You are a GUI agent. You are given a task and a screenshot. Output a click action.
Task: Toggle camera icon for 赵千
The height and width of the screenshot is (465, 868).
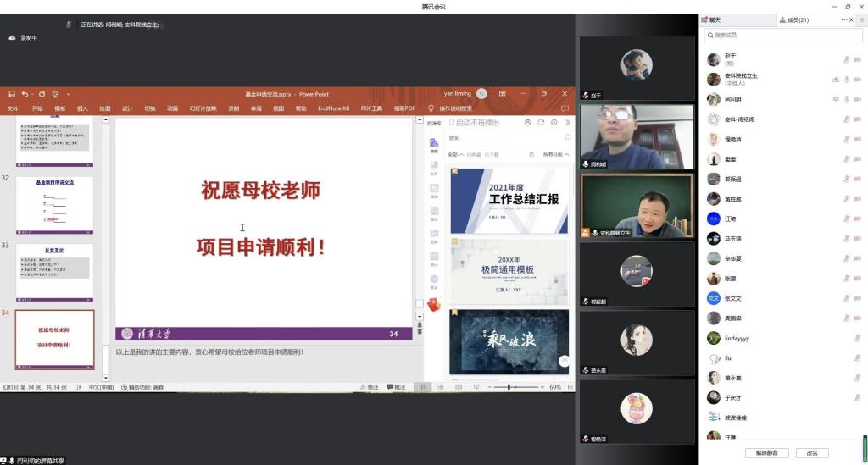(857, 59)
